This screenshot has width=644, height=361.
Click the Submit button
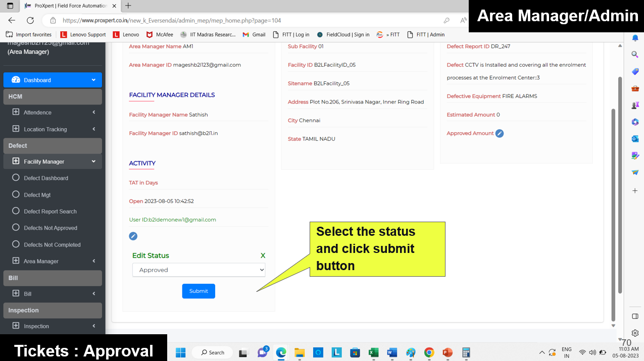tap(199, 291)
